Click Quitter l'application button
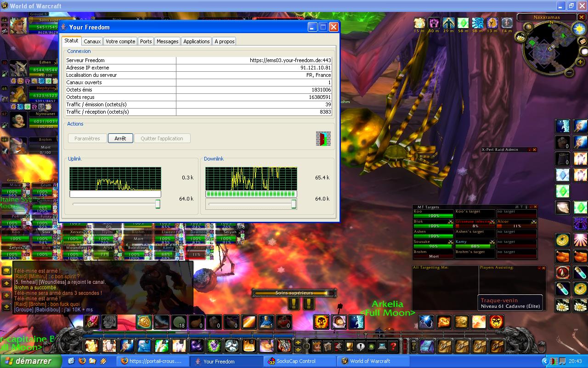Viewport: 588px width, 368px height. tap(162, 138)
